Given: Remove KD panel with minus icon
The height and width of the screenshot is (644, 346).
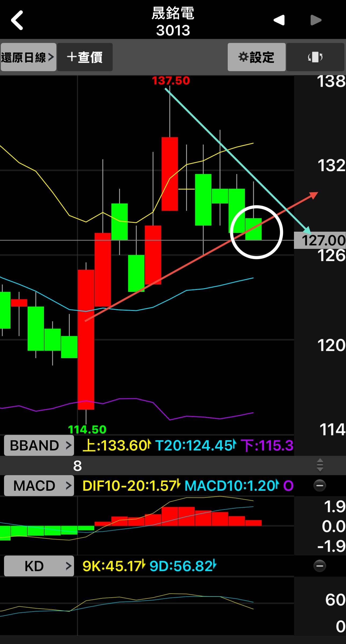Looking at the screenshot, I should [320, 566].
